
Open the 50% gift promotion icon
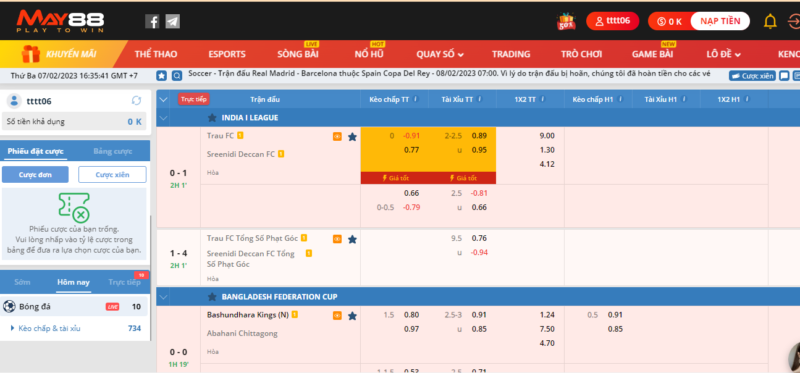pos(566,21)
